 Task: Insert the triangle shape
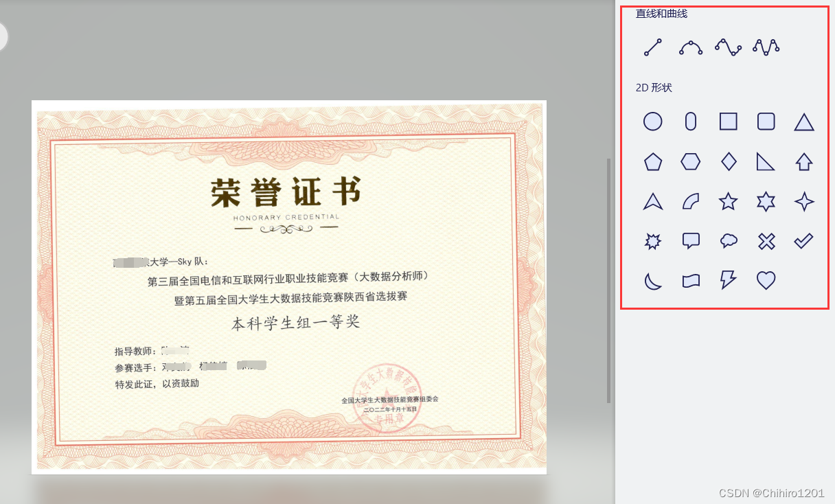click(x=804, y=122)
